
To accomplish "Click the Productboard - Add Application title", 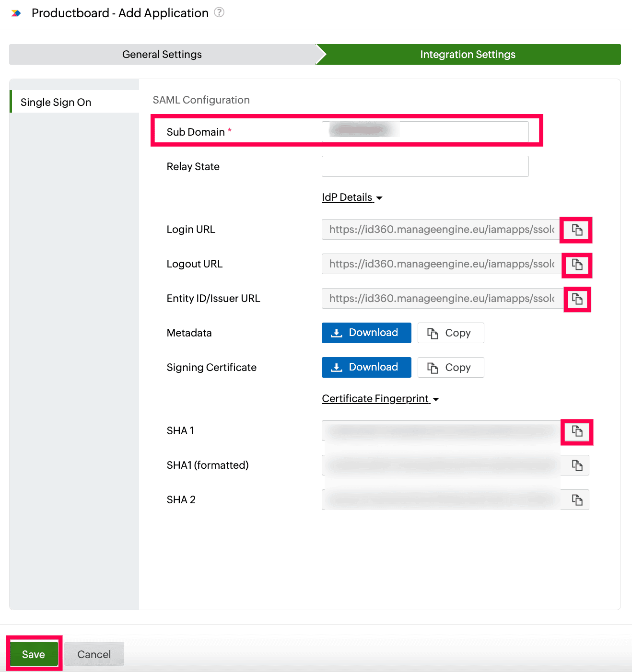I will pyautogui.click(x=120, y=13).
